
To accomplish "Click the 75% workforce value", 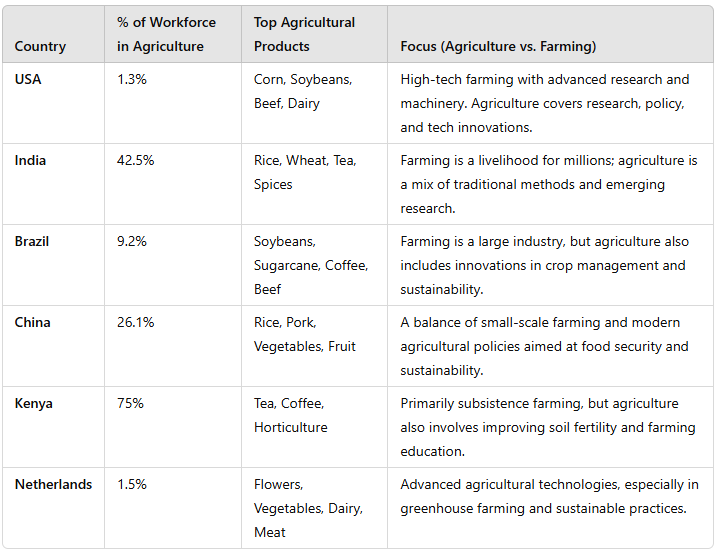I will coord(131,403).
